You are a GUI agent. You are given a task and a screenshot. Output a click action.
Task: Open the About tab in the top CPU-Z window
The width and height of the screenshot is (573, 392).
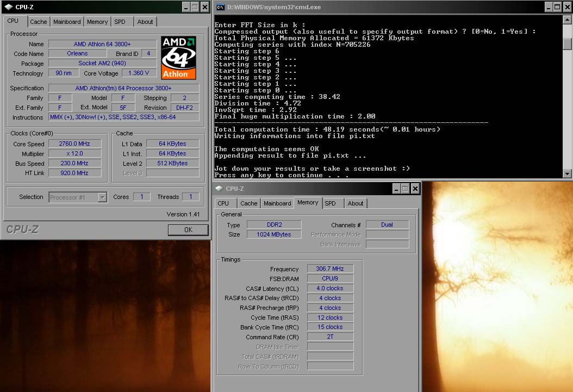point(145,22)
